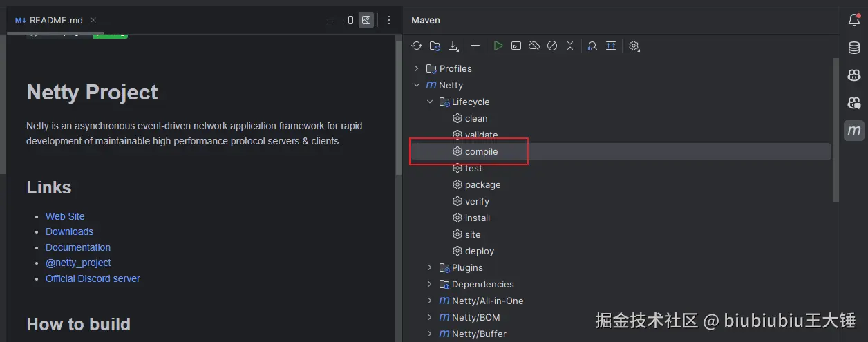Switch README to preview-only view
Viewport: 868px width, 342px height.
366,20
